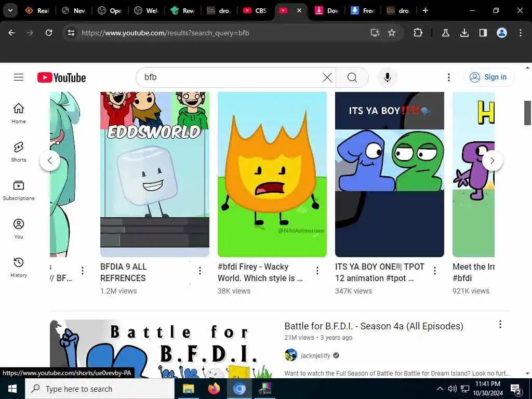Run search with the magnifying glass button
Screen dimensions: 532x399
click(x=352, y=77)
